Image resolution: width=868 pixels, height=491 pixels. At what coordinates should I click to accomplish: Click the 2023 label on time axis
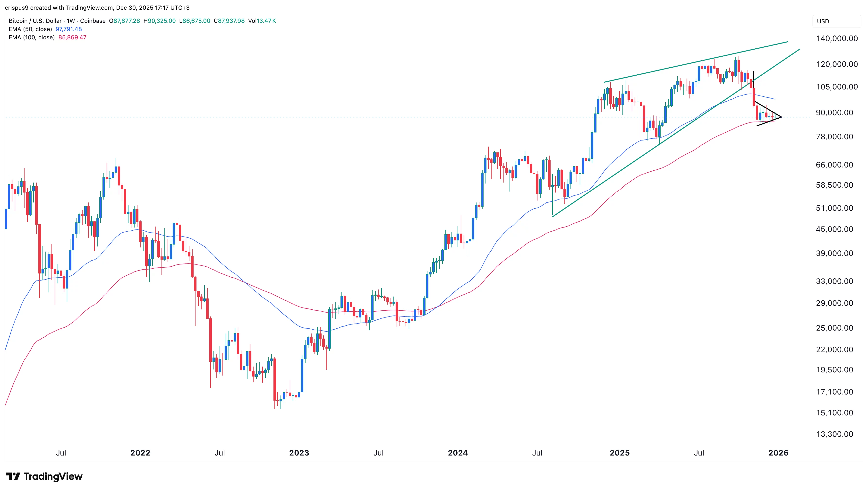[299, 453]
